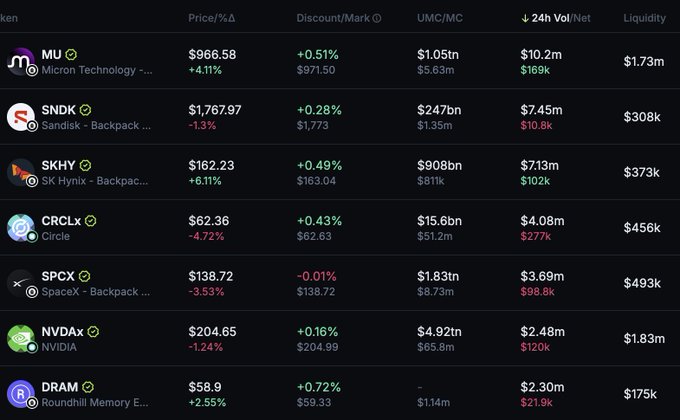Image resolution: width=680 pixels, height=420 pixels.
Task: Click the sort arrow before 24h Vol
Action: click(525, 18)
